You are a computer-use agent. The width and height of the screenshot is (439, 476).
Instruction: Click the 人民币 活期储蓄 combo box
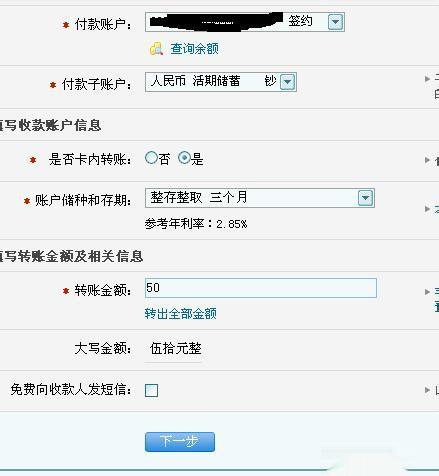[x=221, y=82]
